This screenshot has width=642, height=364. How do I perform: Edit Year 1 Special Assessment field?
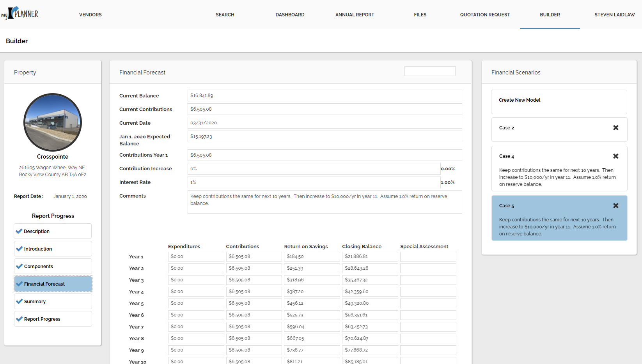[428, 256]
